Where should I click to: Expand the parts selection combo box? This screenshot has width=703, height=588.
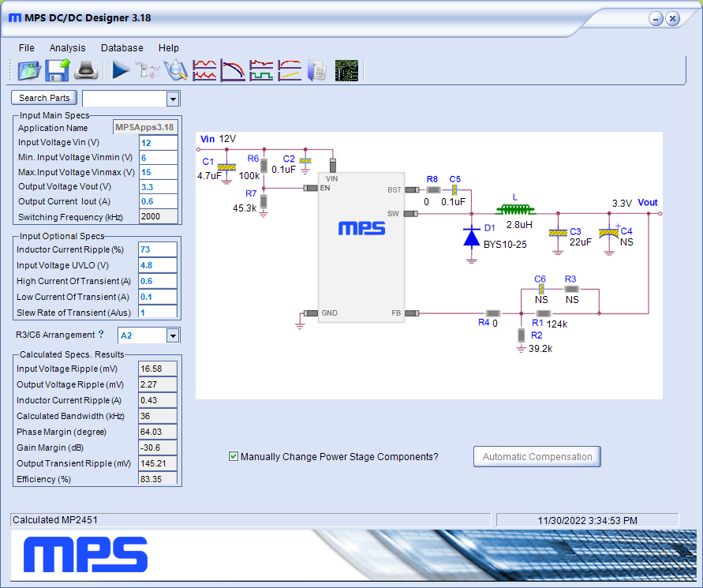[173, 98]
